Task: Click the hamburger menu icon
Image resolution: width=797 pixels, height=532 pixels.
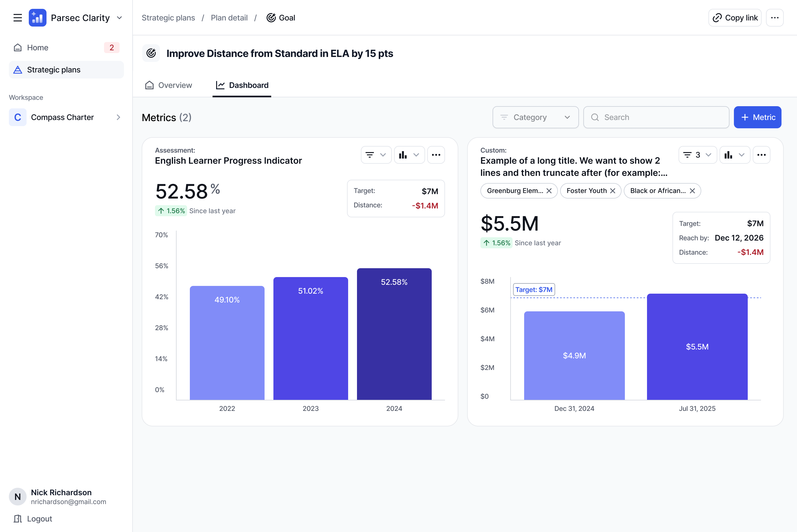Action: 17,18
